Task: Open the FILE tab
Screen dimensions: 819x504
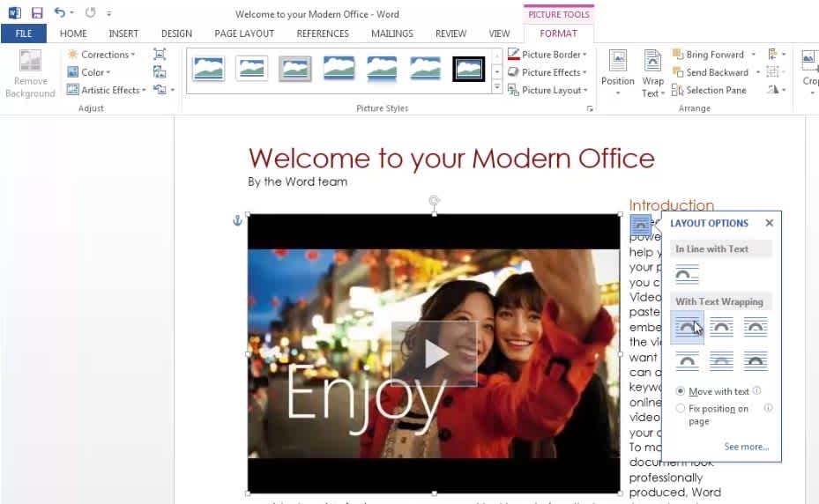Action: pyautogui.click(x=24, y=33)
